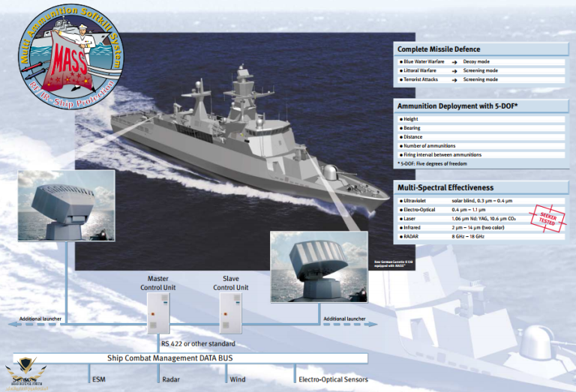This screenshot has height=392, width=576.
Task: Click the Electro-Optical Sensors label
Action: (x=333, y=379)
